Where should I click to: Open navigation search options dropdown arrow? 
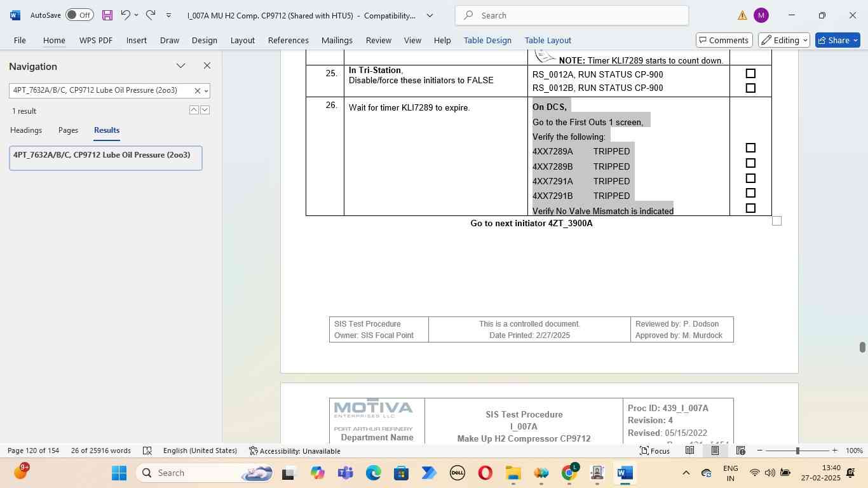[206, 91]
